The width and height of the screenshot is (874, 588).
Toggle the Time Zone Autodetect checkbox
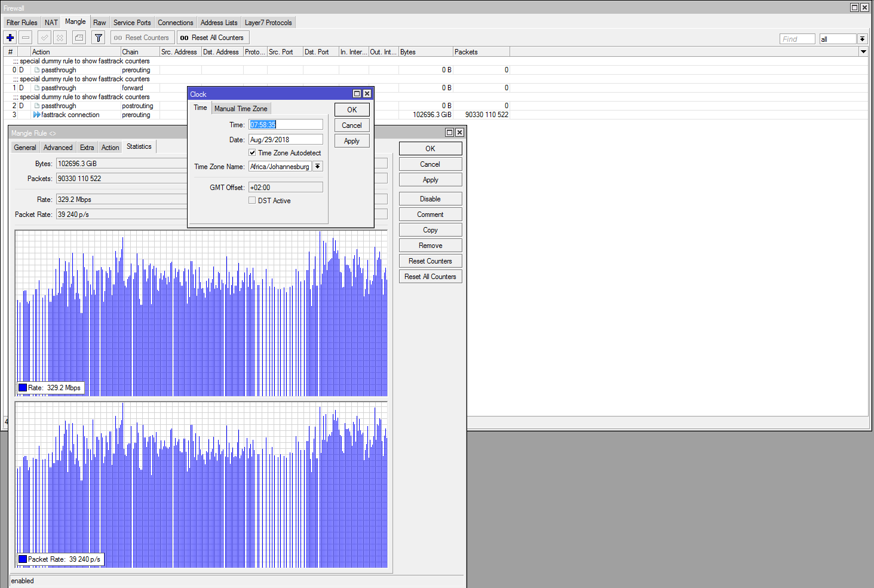252,153
